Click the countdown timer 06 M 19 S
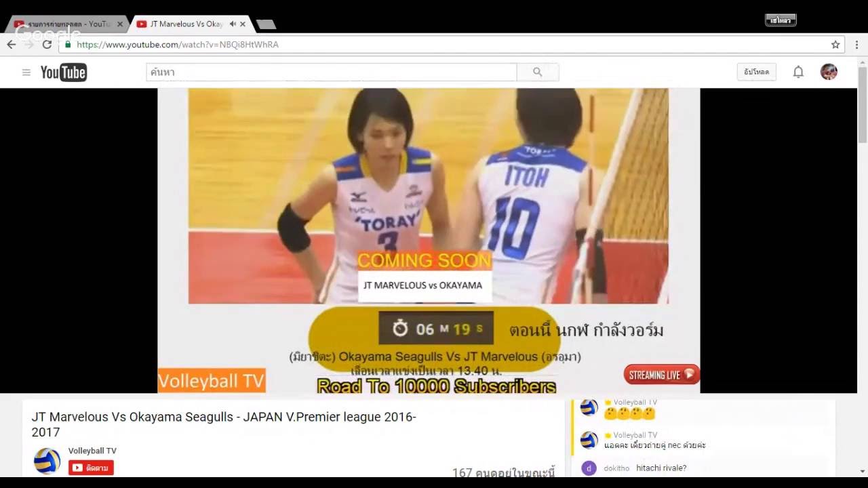The image size is (868, 488). (436, 329)
